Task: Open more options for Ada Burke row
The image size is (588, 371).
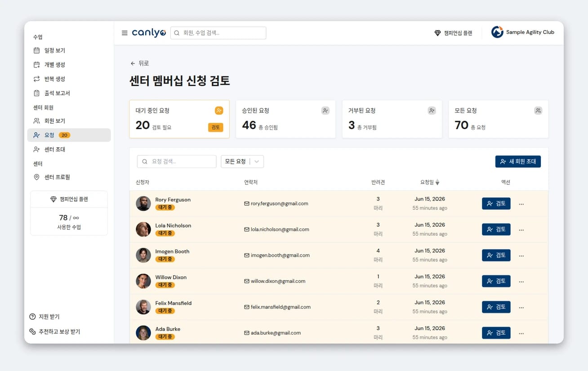Action: 521,333
